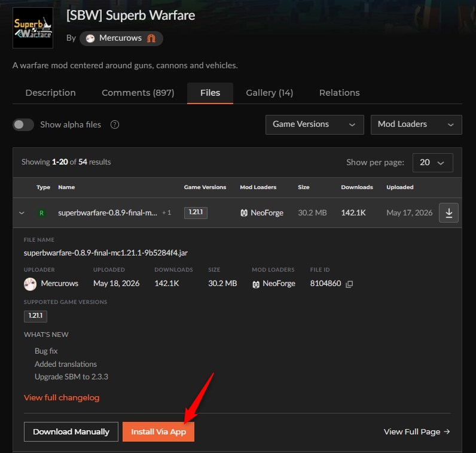
Task: Select the full jar file name text
Action: [x=106, y=253]
